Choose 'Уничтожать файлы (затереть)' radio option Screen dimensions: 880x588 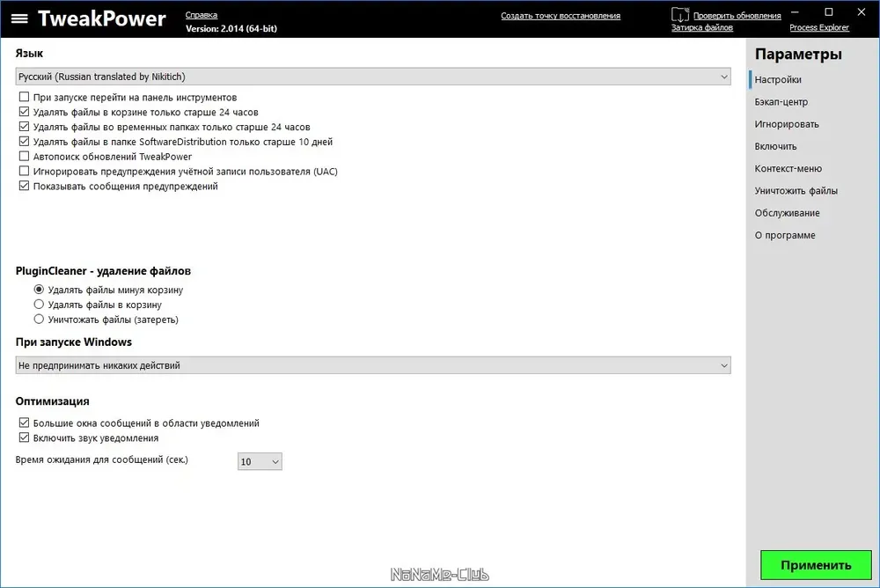(x=39, y=319)
